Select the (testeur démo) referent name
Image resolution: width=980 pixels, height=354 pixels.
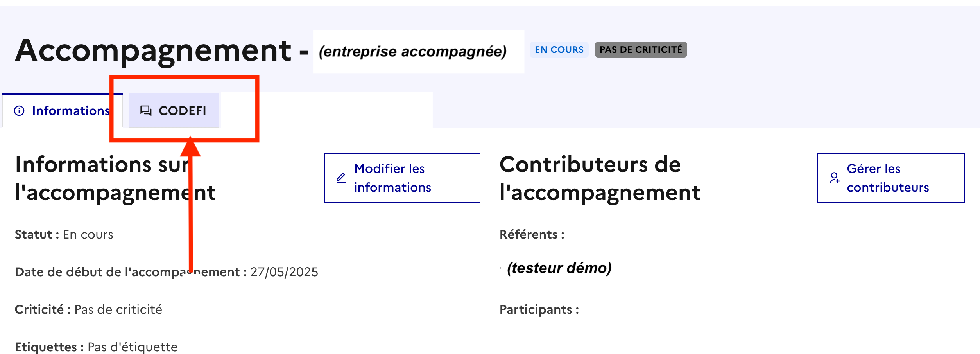pyautogui.click(x=559, y=268)
